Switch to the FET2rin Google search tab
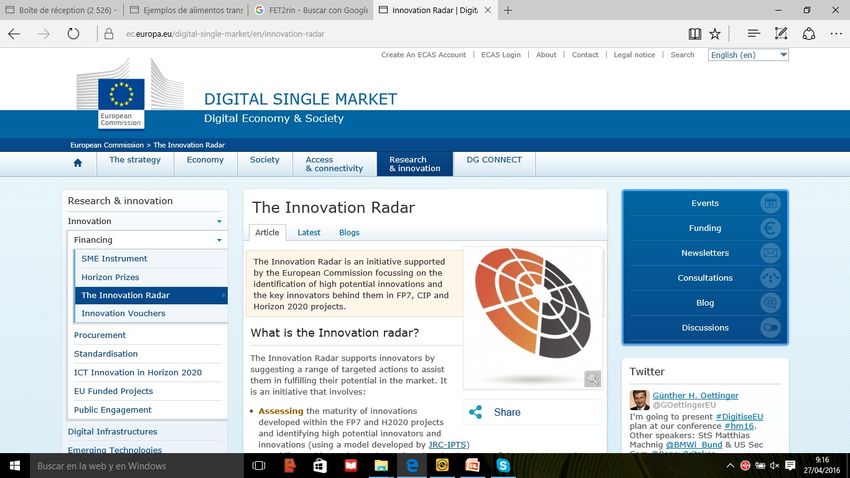The height and width of the screenshot is (478, 850). (x=311, y=10)
